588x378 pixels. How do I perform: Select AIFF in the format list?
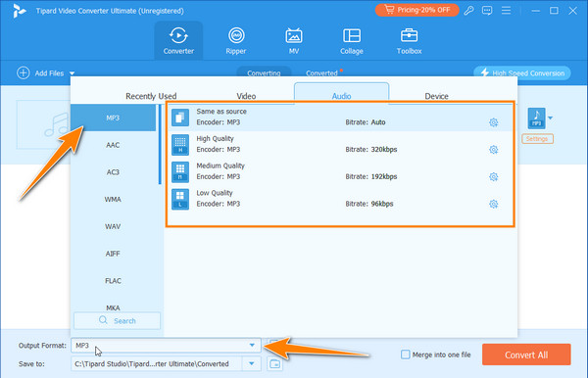113,254
